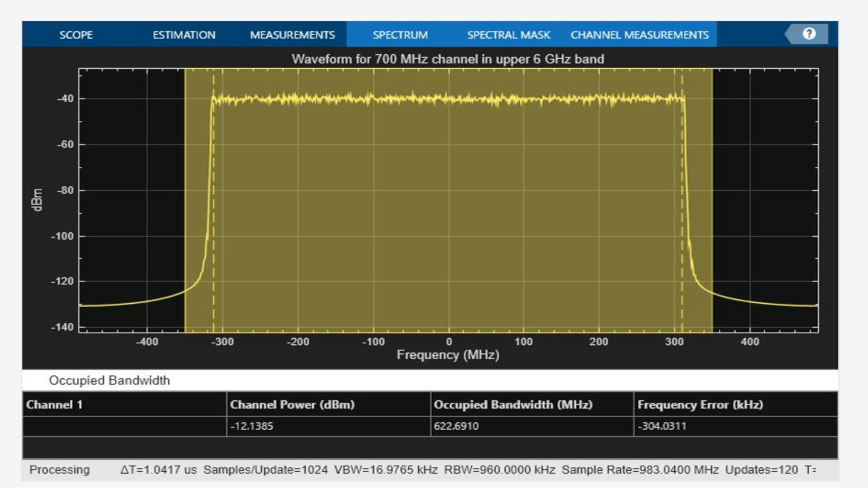The image size is (868, 488).
Task: Open the ESTIMATION tab
Action: 184,35
